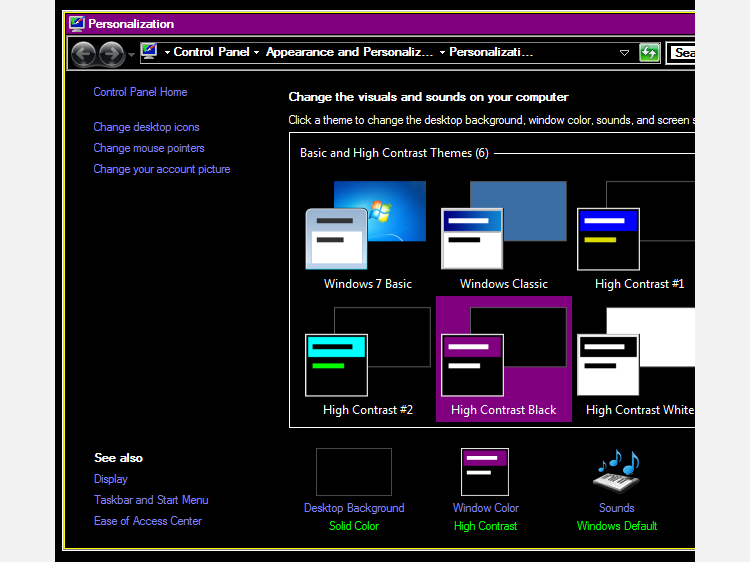Open the Desktop Background link

pyautogui.click(x=354, y=508)
